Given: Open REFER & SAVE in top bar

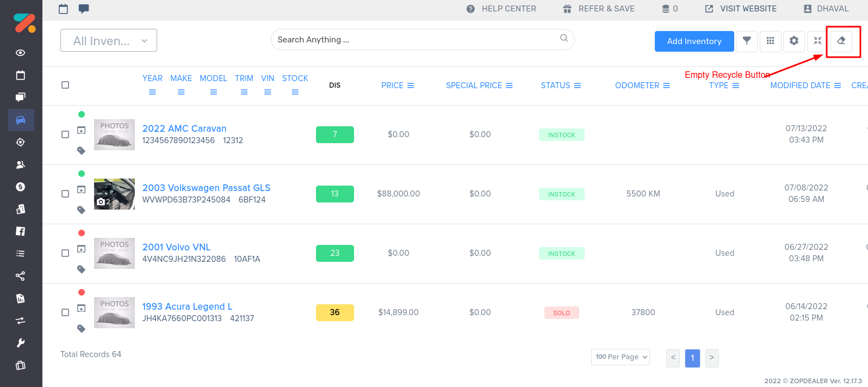Looking at the screenshot, I should pos(599,9).
